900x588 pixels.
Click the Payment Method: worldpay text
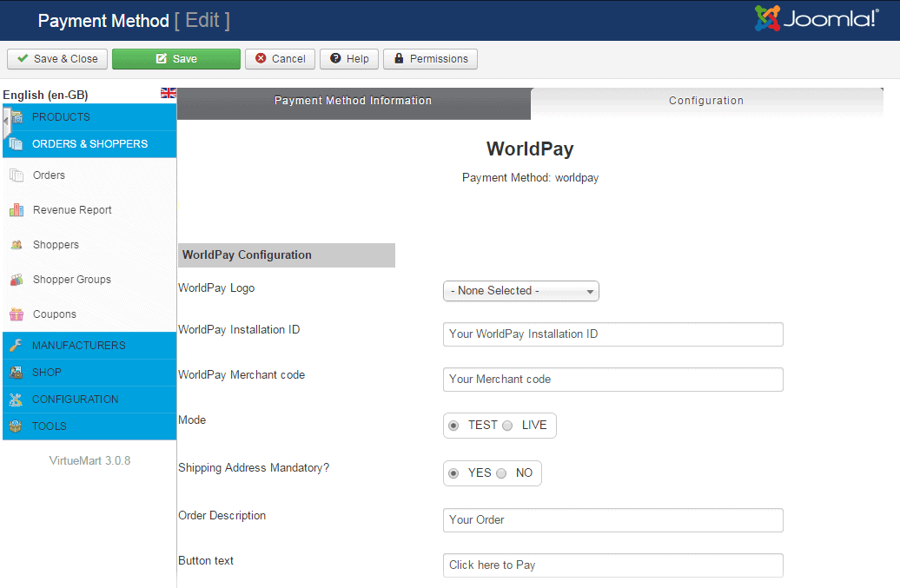tap(530, 178)
